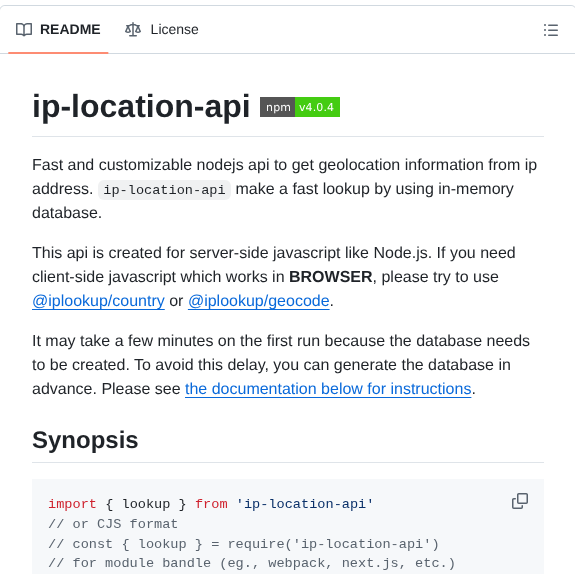Click the inline ip-location-api code snippet
Image resolution: width=575 pixels, height=574 pixels.
[164, 190]
